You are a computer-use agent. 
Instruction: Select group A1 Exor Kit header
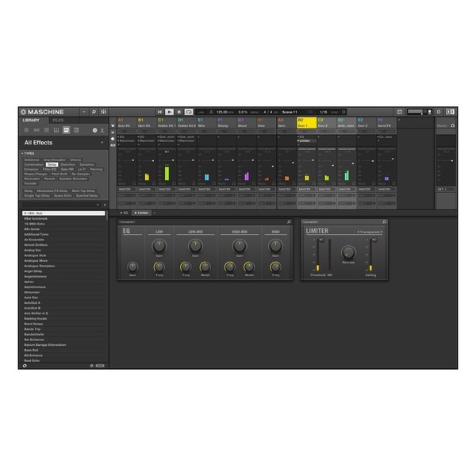[127, 123]
